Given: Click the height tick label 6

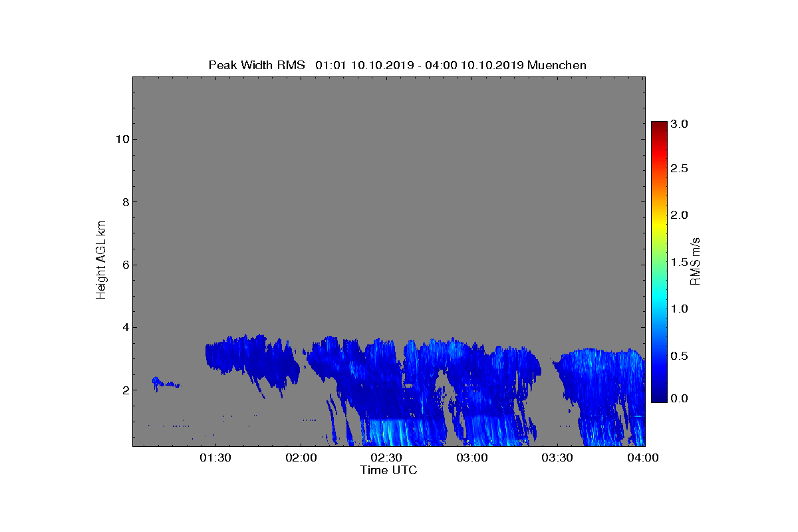Looking at the screenshot, I should pos(124,265).
